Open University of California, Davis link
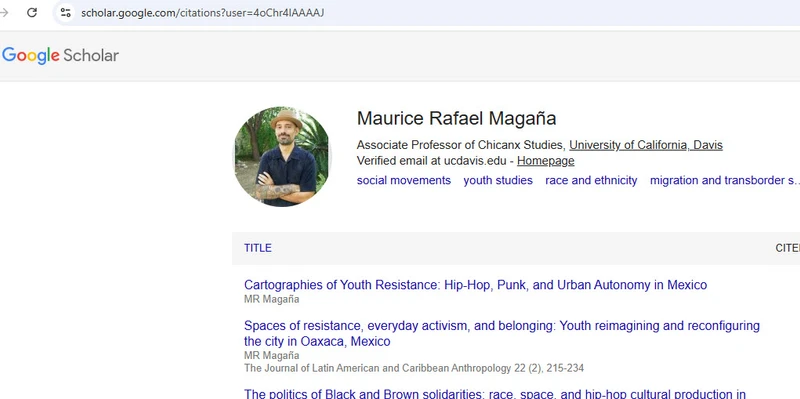This screenshot has width=800, height=399. (x=646, y=145)
